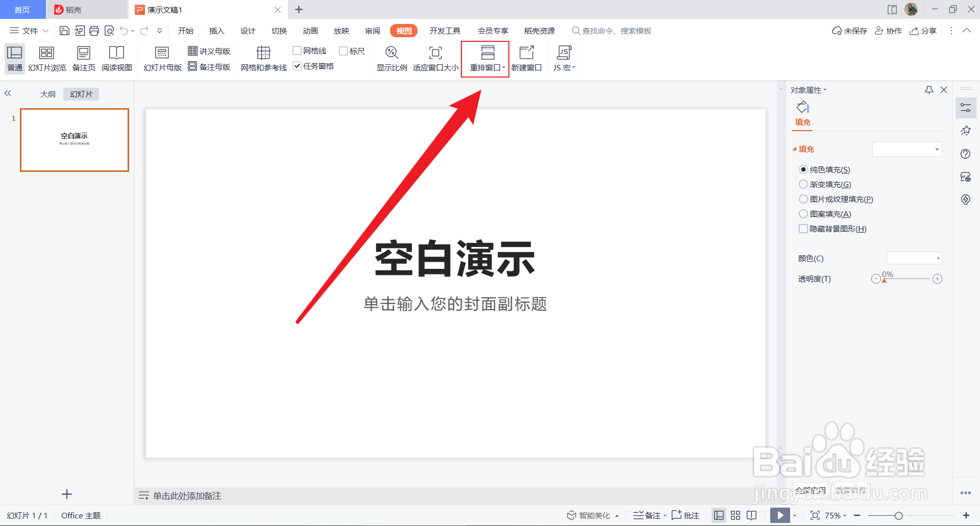
Task: Click 适应窗口大小 to fit window
Action: (435, 58)
